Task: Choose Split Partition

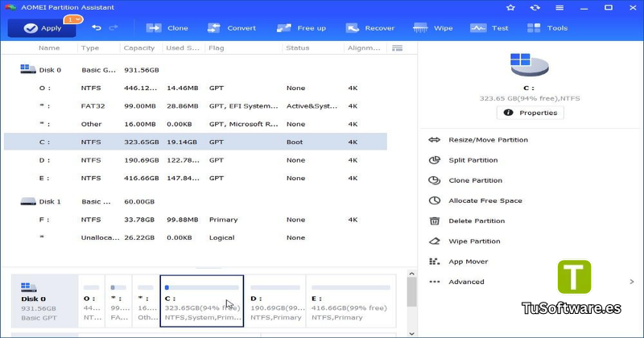Action: coord(464,160)
